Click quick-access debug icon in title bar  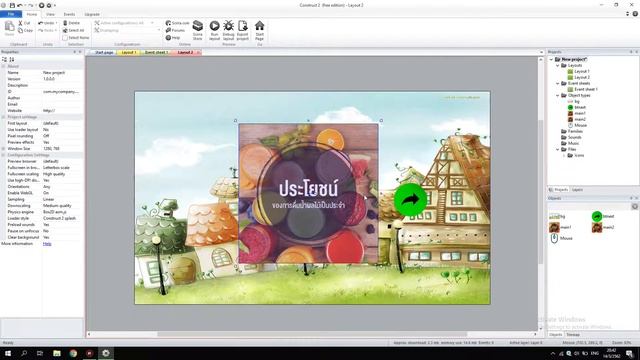tap(49, 5)
